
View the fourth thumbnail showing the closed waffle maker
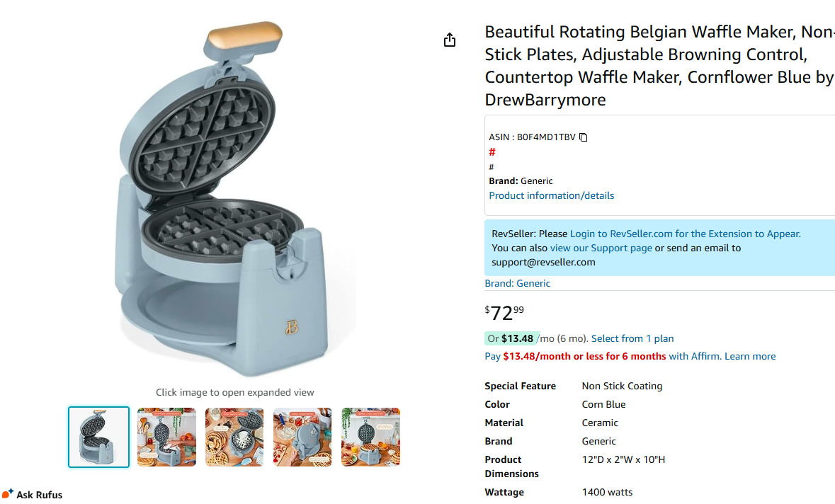pyautogui.click(x=302, y=437)
